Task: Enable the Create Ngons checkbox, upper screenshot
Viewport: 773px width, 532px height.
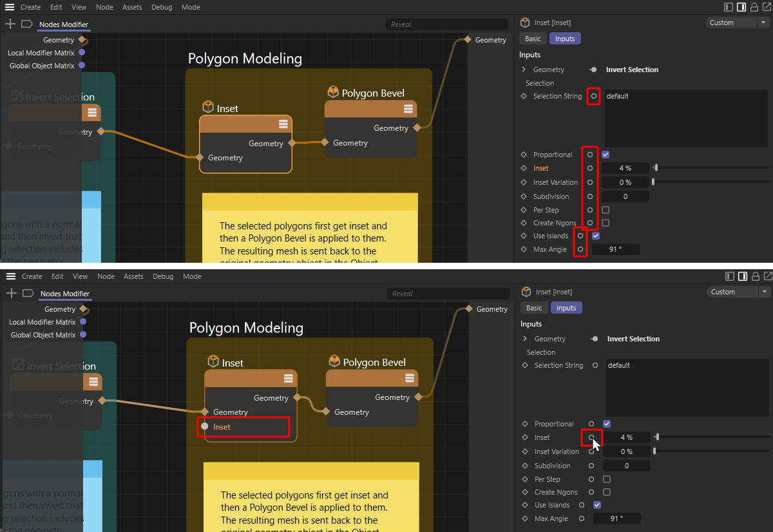Action: pos(606,223)
